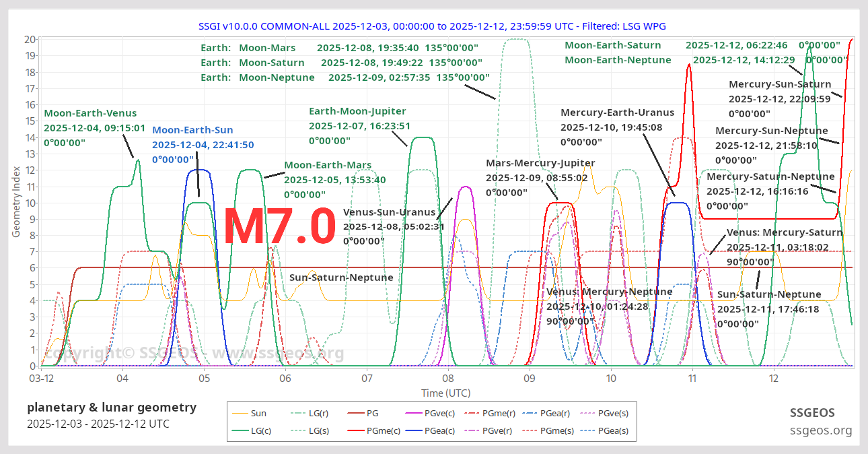868x454 pixels.
Task: Click the Time (UTC) axis label
Action: (445, 393)
